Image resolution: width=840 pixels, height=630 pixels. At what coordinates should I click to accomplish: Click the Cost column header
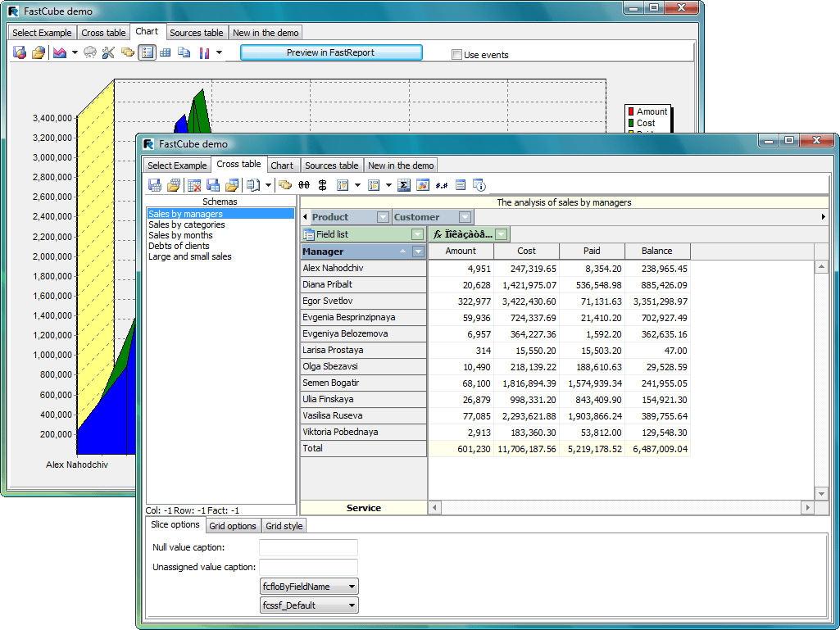point(526,252)
